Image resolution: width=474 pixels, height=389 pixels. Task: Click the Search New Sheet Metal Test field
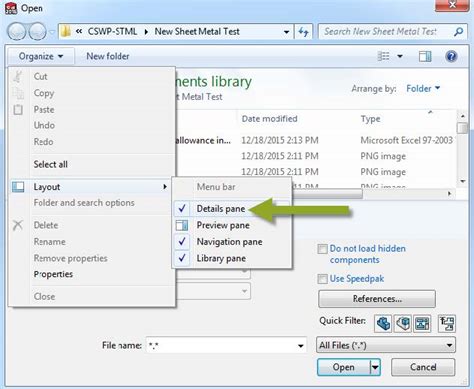tap(386, 32)
